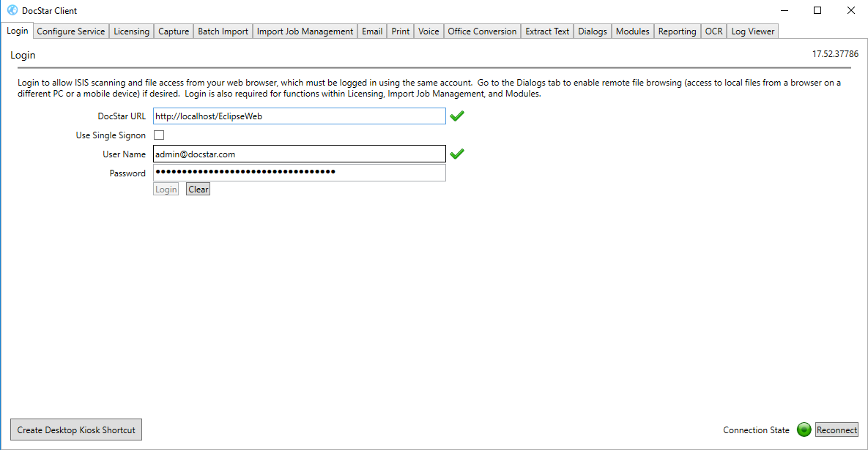This screenshot has width=868, height=450.
Task: Open the OCR tab
Action: click(713, 31)
